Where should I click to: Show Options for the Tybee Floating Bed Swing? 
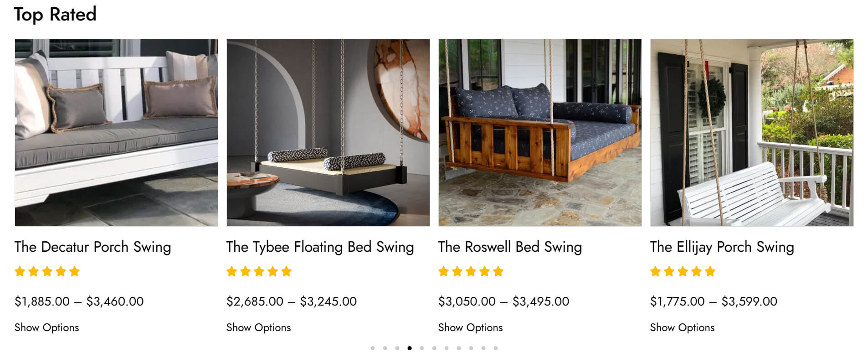(x=258, y=327)
